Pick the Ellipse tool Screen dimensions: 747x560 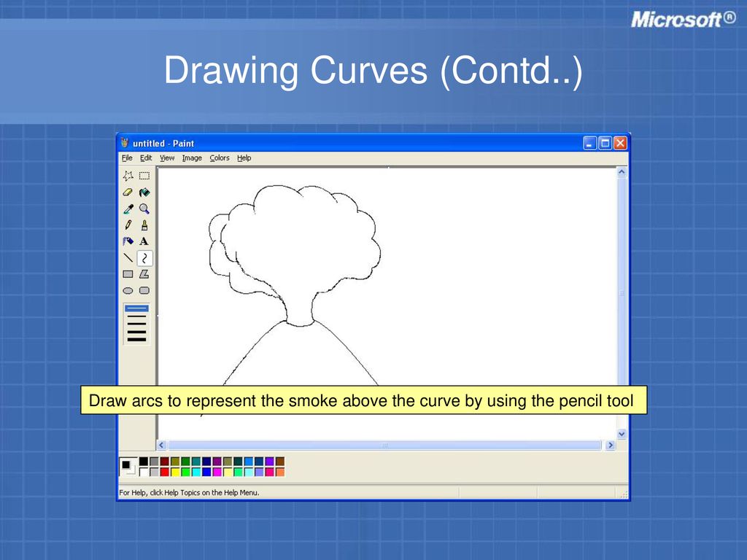(128, 290)
